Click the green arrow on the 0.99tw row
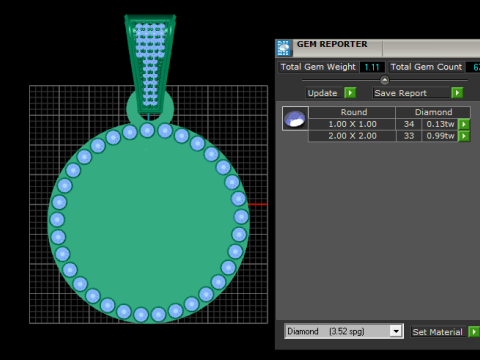480x360 pixels. [464, 136]
